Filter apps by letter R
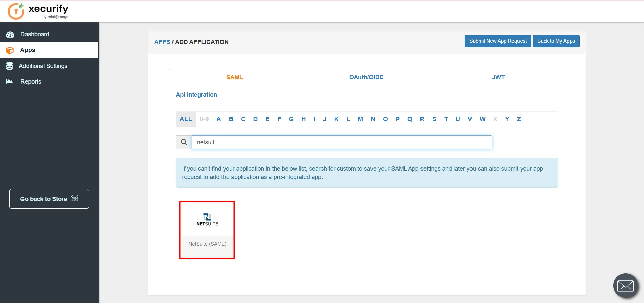The width and height of the screenshot is (644, 303). [422, 119]
